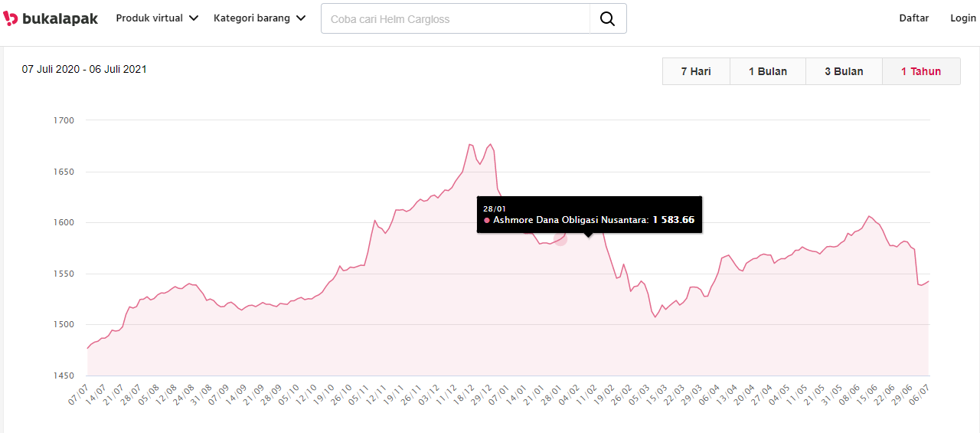Switch chart range to 3 Bulan
This screenshot has height=433, width=980.
click(844, 71)
